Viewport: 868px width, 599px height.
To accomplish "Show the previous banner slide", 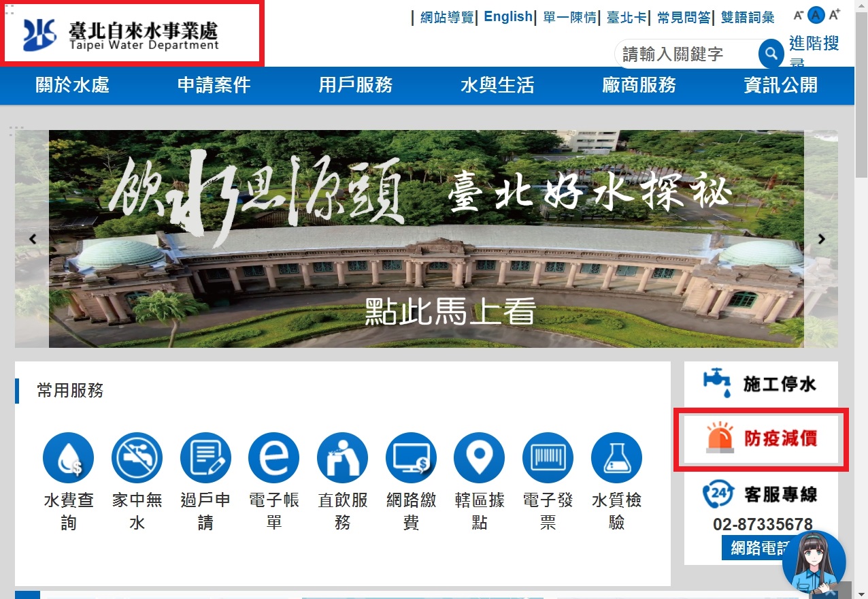I will pyautogui.click(x=33, y=239).
